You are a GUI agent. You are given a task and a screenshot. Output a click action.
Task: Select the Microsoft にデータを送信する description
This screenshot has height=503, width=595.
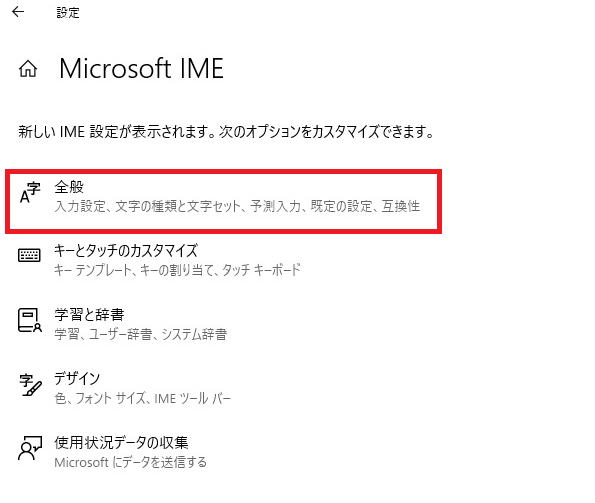[131, 462]
